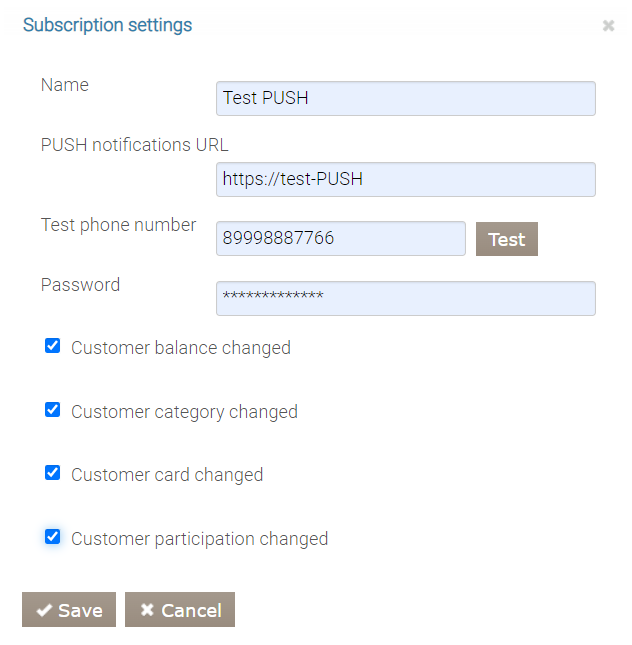
Task: Cancel the subscription changes
Action: [180, 610]
